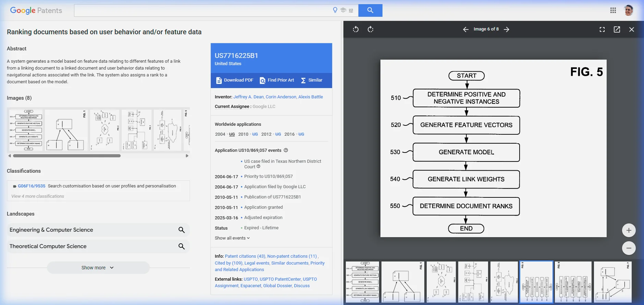This screenshot has height=305, width=644.
Task: Open inventor Jeffrey A. Dean link
Action: click(x=248, y=97)
